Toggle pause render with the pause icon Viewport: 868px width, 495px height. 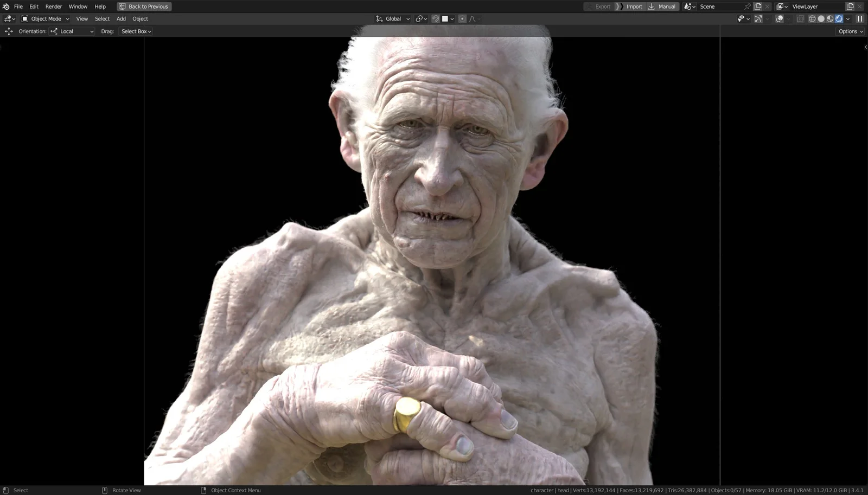click(x=859, y=18)
